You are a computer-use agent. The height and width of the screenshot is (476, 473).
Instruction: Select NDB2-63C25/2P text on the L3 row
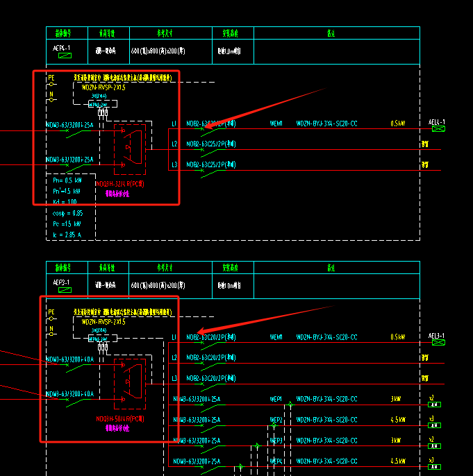tap(211, 164)
